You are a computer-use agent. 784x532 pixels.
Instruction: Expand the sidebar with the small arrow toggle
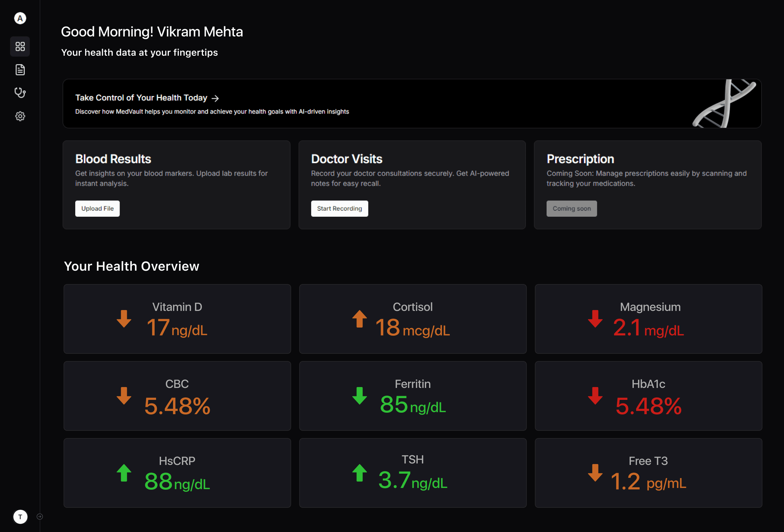pyautogui.click(x=40, y=517)
